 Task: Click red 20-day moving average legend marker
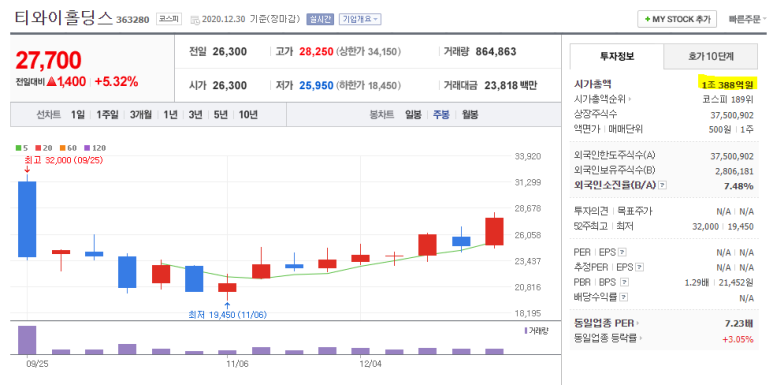[37, 148]
